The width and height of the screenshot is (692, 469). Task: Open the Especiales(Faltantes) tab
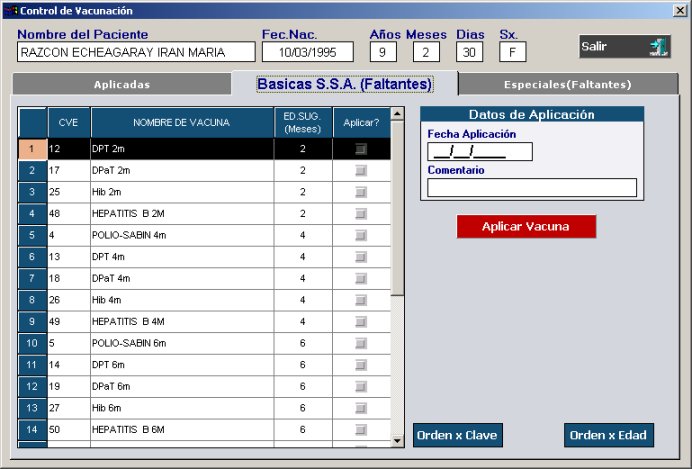(x=568, y=84)
